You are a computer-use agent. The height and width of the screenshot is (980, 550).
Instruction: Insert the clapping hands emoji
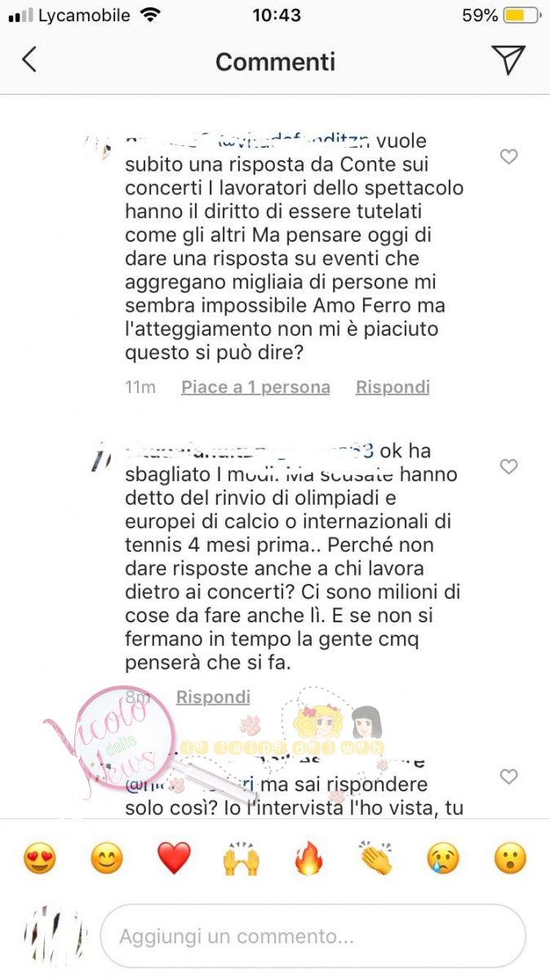[x=375, y=859]
